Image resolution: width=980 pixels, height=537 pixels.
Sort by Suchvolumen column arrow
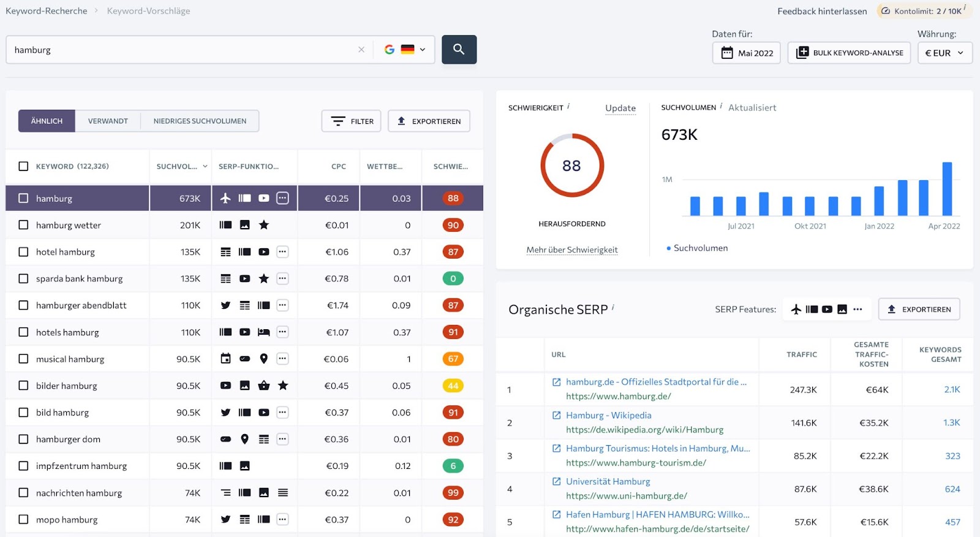click(205, 166)
